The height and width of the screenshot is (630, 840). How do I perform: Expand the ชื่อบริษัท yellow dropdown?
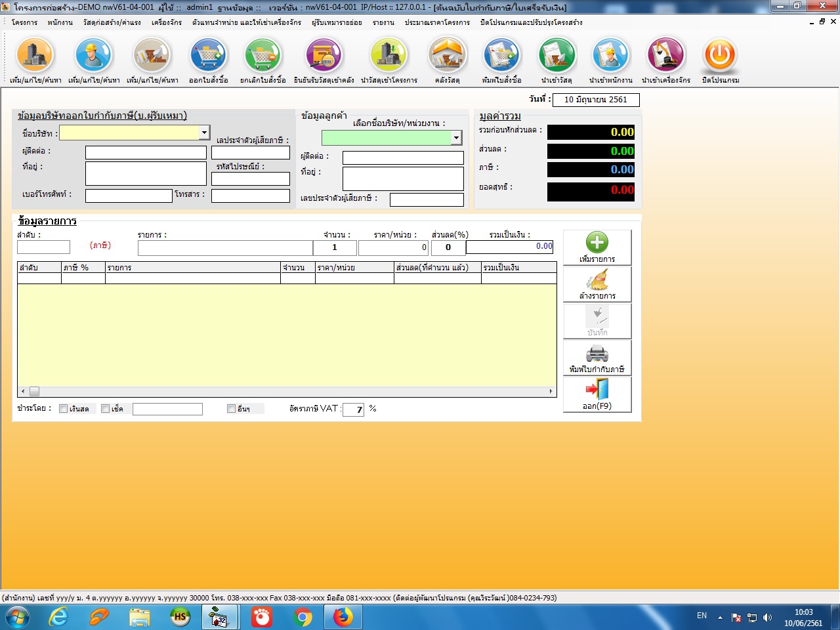coord(204,133)
